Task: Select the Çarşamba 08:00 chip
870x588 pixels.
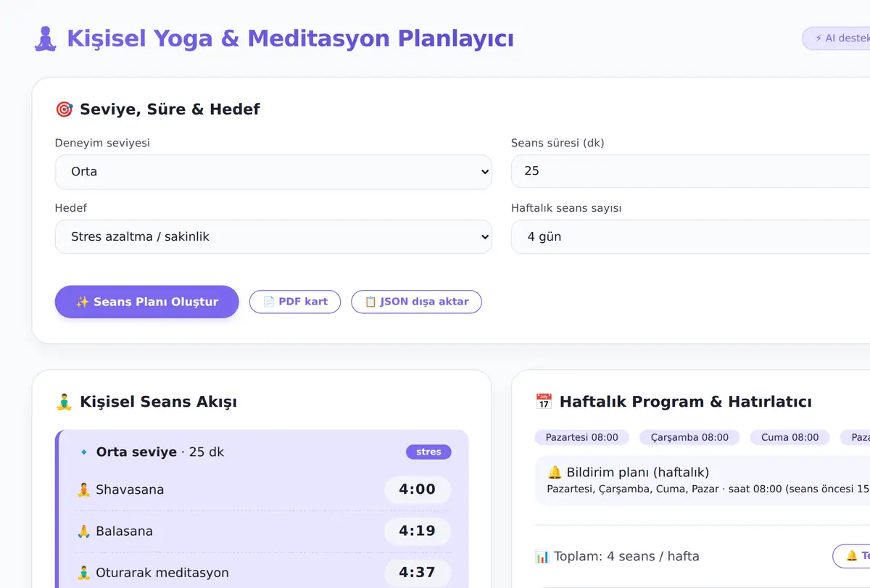Action: click(x=689, y=437)
